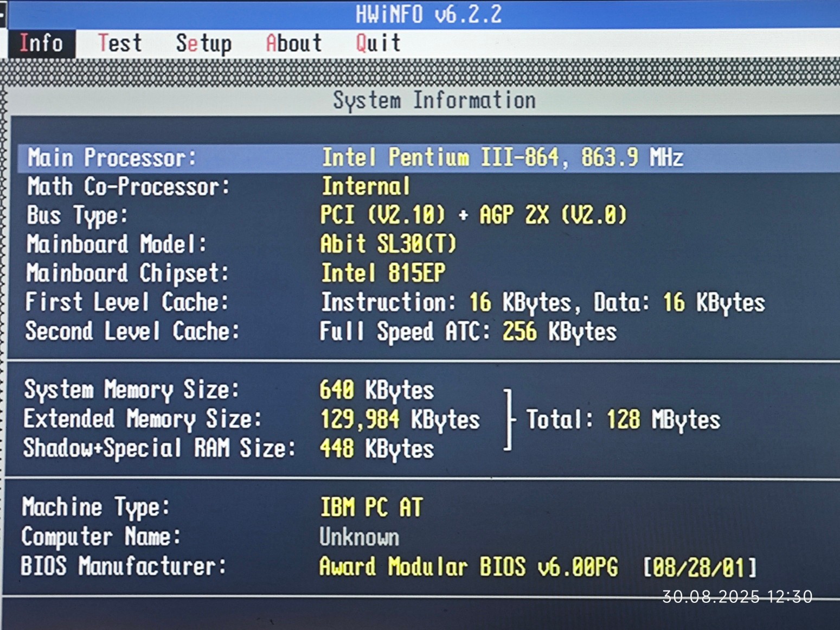This screenshot has height=630, width=840.
Task: Open the About menu
Action: 294,43
